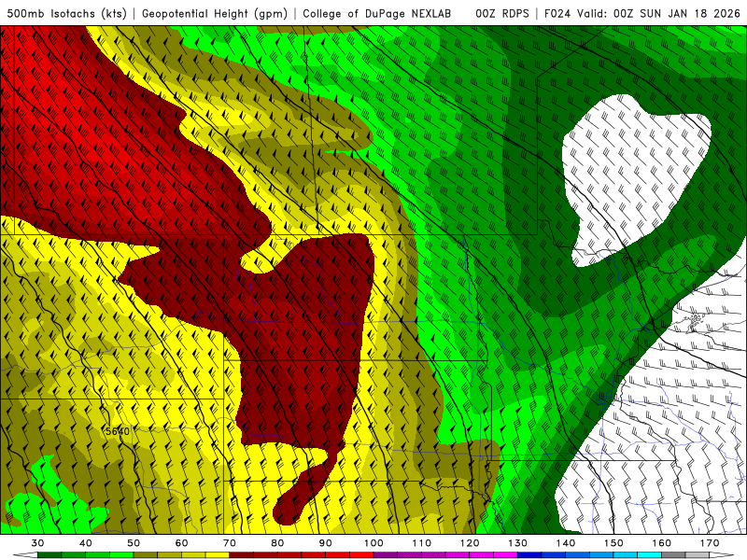Viewport: 747px width, 560px height.
Task: Click the 'F024' forecast hour label
Action: tap(557, 14)
